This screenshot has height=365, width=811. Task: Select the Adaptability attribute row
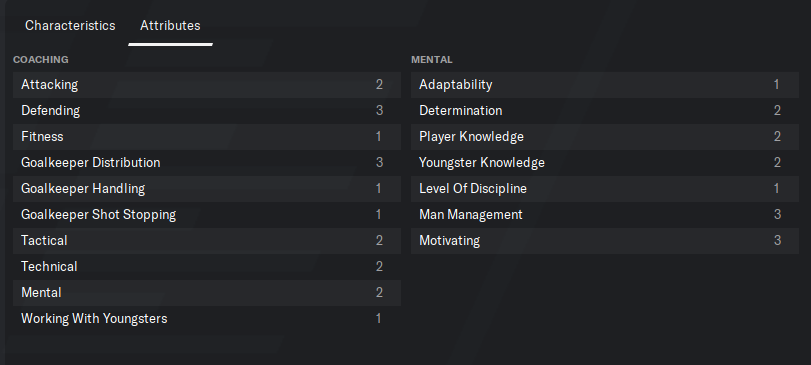605,85
